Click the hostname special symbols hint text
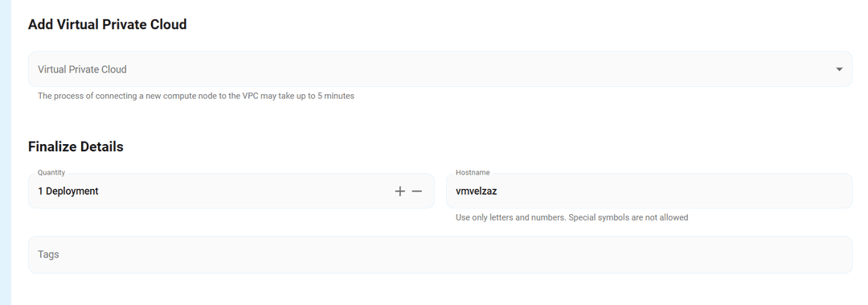Viewport: 868px width, 305px height. coord(572,217)
